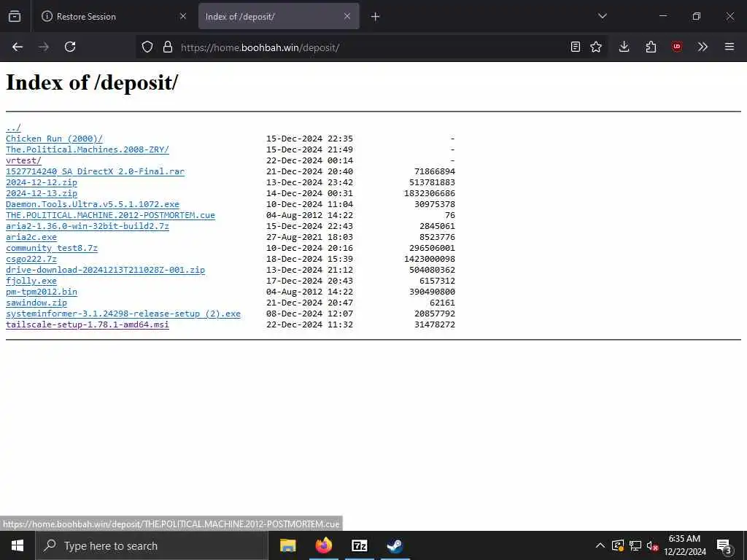
Task: Show more tools overflow chevron
Action: point(703,47)
